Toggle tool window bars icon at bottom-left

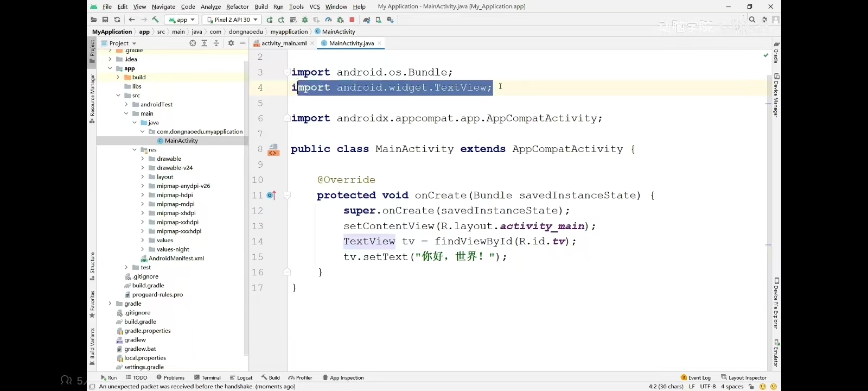tap(92, 387)
